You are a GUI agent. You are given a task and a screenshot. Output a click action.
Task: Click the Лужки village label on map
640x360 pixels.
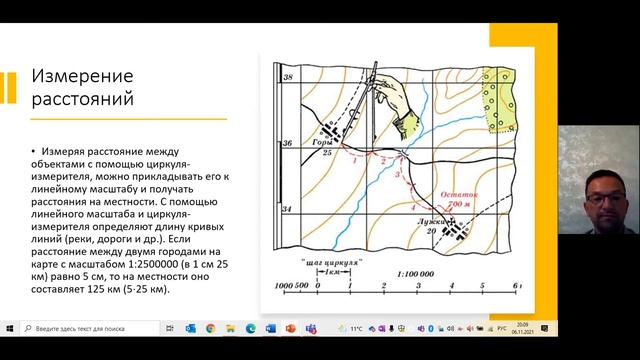[x=431, y=222]
